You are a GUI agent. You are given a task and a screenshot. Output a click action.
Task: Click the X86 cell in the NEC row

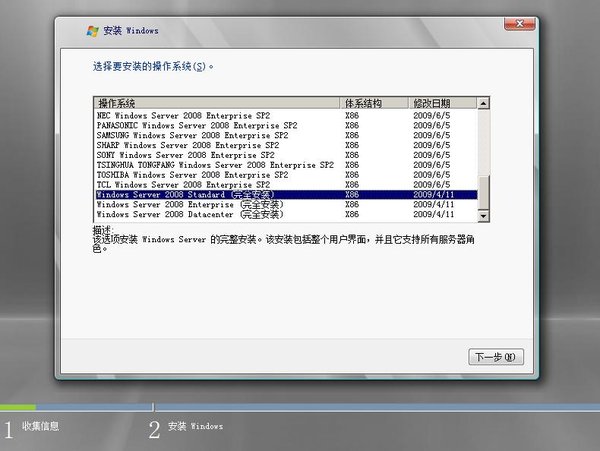[352, 116]
